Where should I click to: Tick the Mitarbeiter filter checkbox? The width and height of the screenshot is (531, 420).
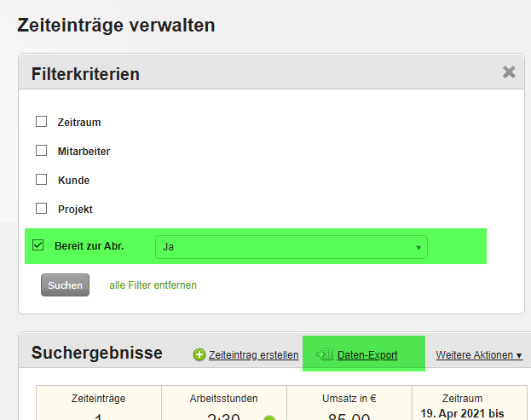tap(41, 151)
